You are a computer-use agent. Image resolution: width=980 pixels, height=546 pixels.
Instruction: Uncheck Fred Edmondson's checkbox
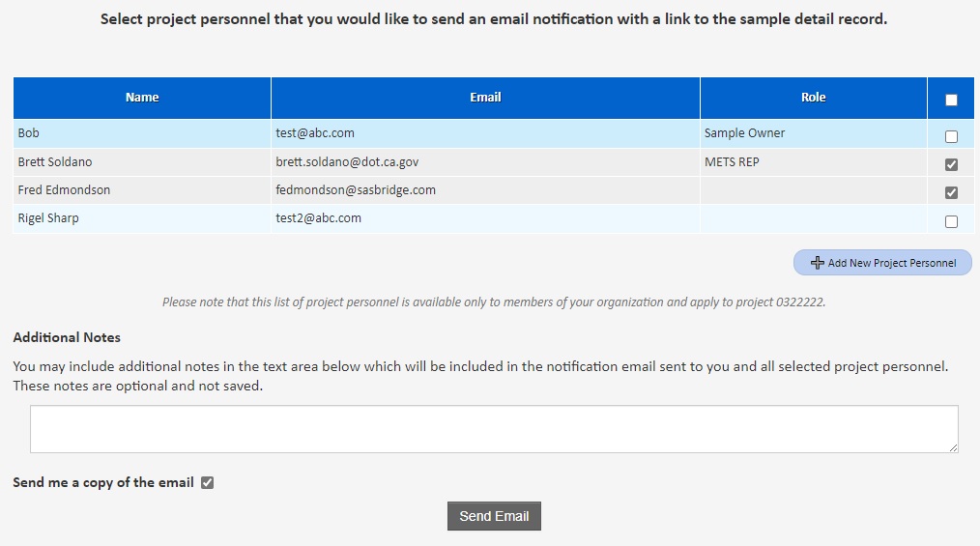coord(951,192)
